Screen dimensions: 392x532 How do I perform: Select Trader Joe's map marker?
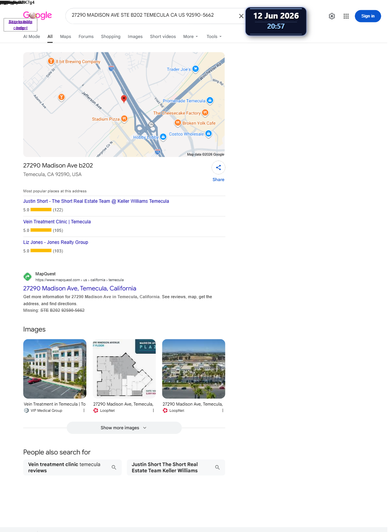tap(196, 69)
